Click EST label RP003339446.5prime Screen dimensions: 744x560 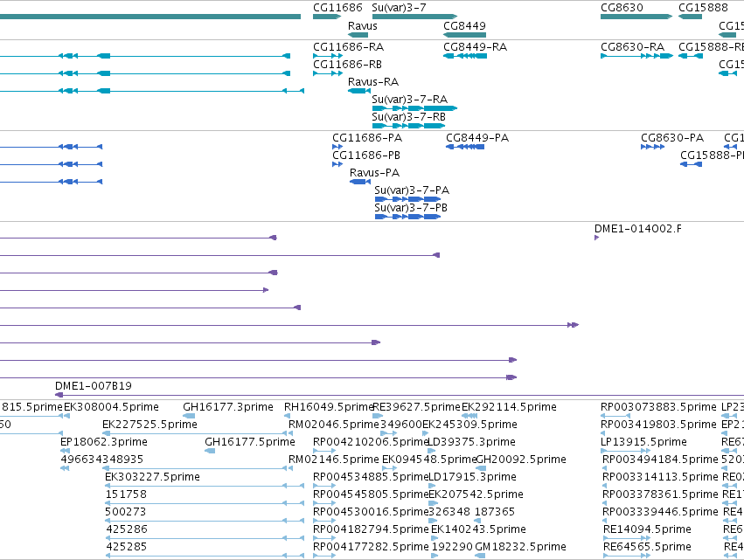tap(660, 512)
